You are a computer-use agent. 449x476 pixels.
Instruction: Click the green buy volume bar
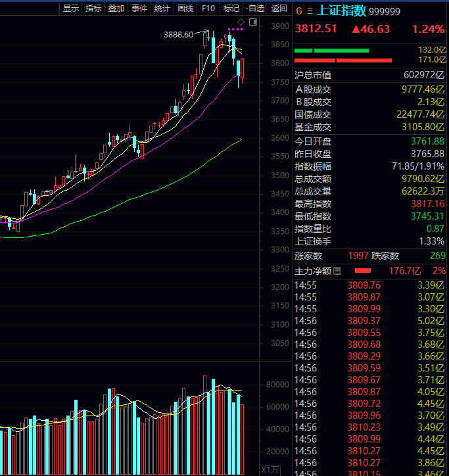pyautogui.click(x=331, y=51)
